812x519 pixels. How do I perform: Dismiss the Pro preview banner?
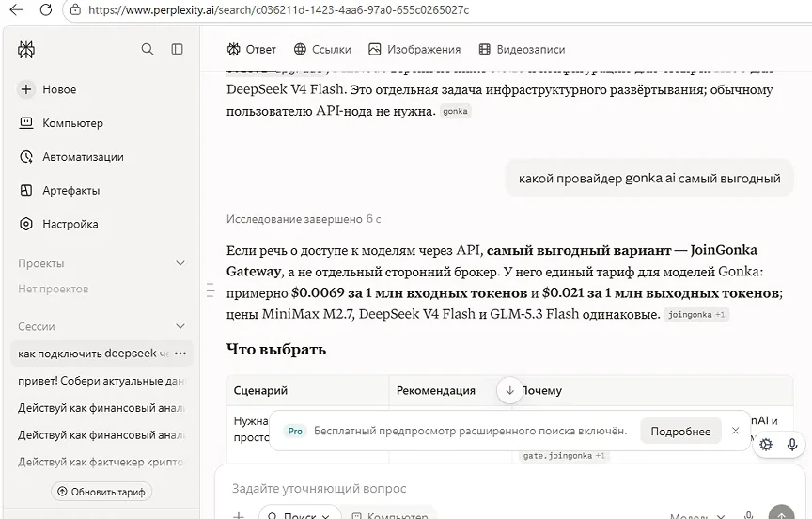click(x=735, y=431)
